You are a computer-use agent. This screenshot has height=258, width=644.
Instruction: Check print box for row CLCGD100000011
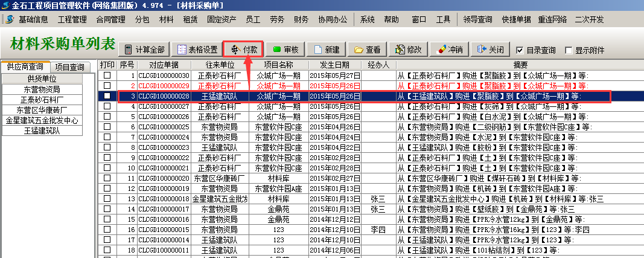107,250
